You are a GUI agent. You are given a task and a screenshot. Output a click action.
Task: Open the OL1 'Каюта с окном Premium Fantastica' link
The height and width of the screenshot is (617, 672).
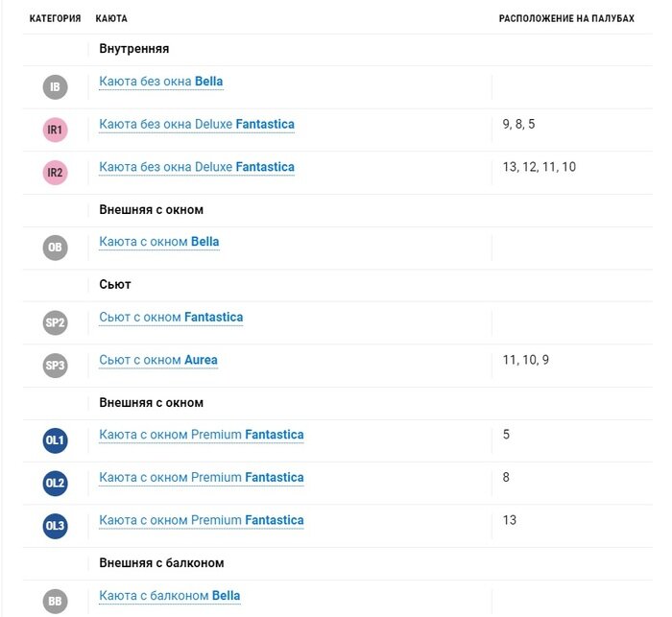(x=201, y=435)
